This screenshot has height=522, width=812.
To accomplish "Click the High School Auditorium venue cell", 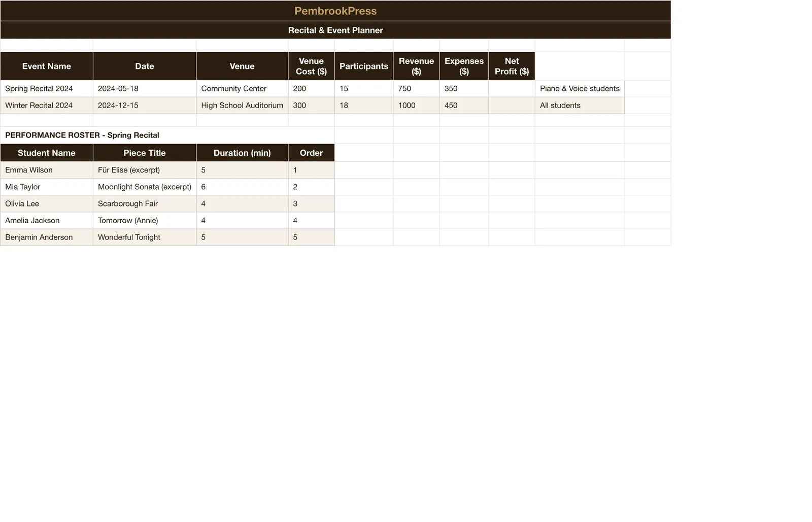I will pos(242,105).
